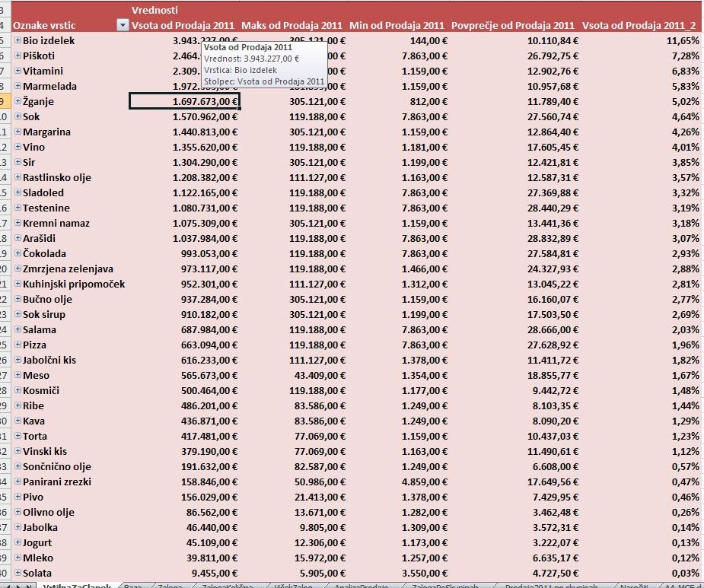
Task: Expand the Jogurt row
Action: (18, 542)
